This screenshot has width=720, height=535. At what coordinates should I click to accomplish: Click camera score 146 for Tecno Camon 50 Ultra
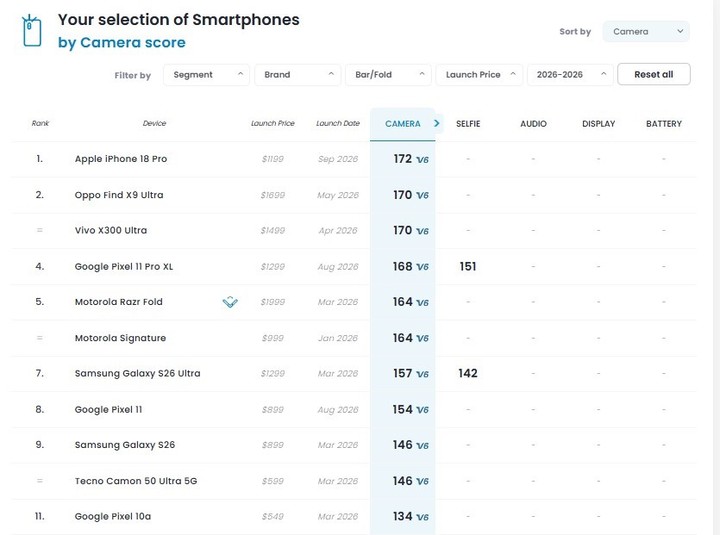403,481
